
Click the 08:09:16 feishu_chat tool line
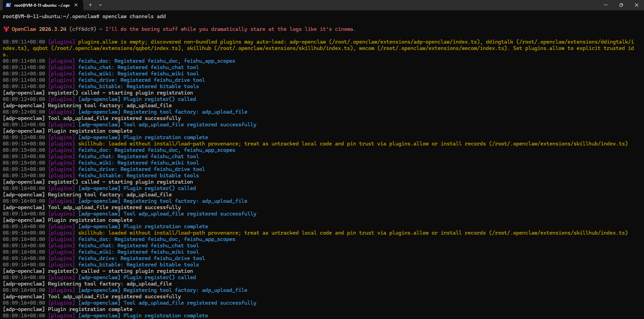coord(101,246)
